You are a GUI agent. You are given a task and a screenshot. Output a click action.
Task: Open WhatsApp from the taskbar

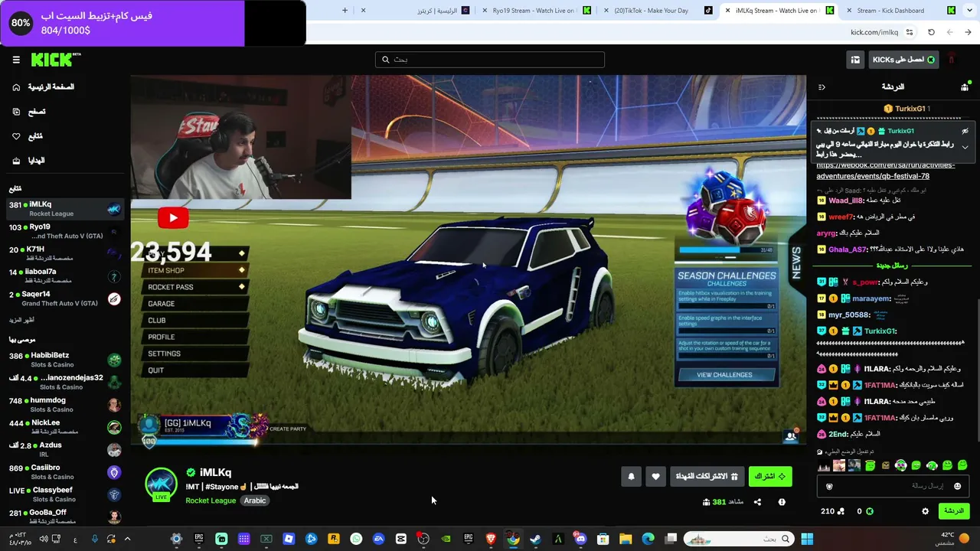(x=356, y=540)
